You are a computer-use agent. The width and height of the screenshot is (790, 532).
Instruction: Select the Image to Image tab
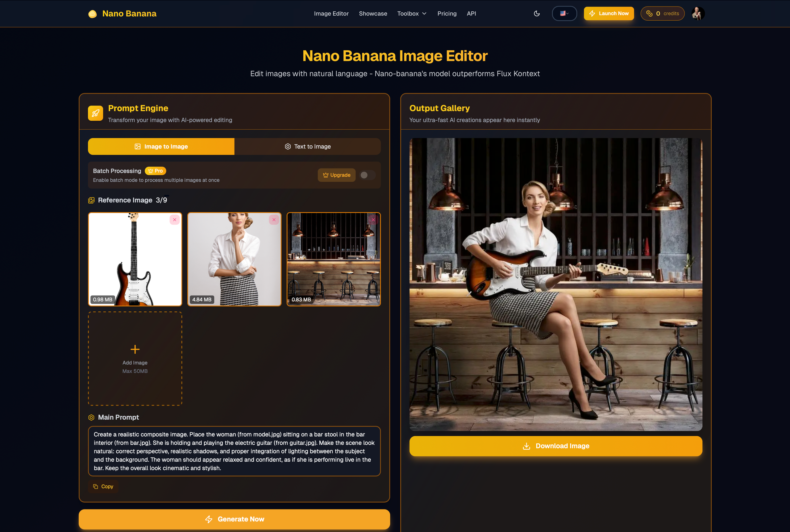tap(161, 147)
